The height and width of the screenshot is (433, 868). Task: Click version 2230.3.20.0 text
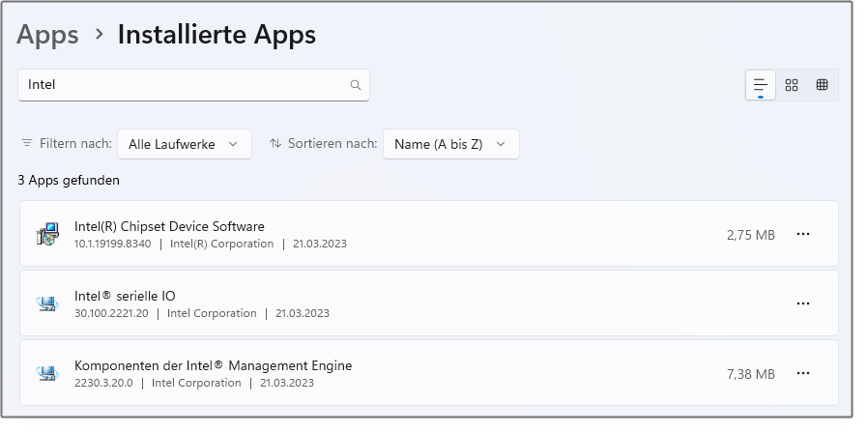coord(103,383)
